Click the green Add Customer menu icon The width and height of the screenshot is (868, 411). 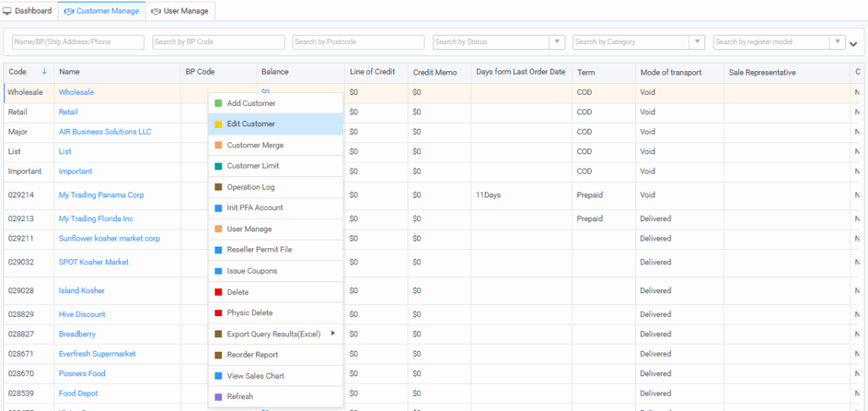point(218,103)
